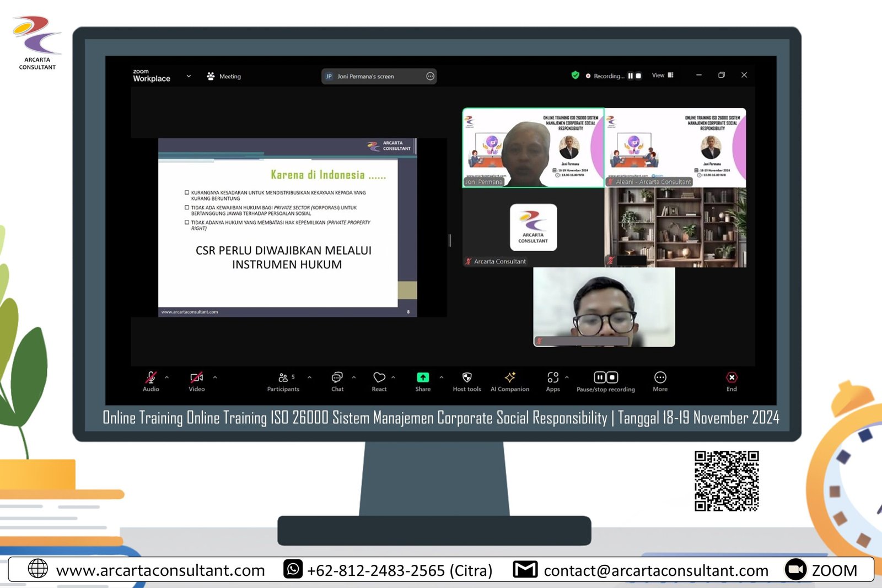Open the Apps menu icon

tap(553, 378)
